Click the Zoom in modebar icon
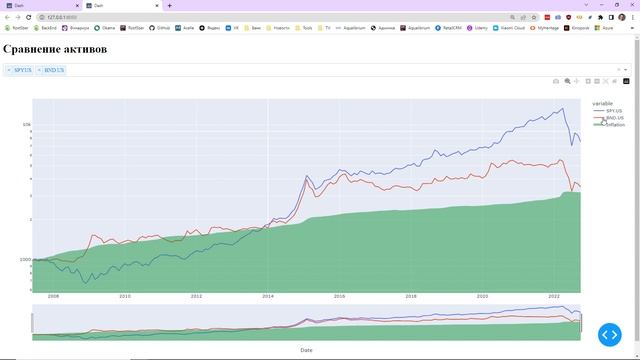 [x=588, y=81]
